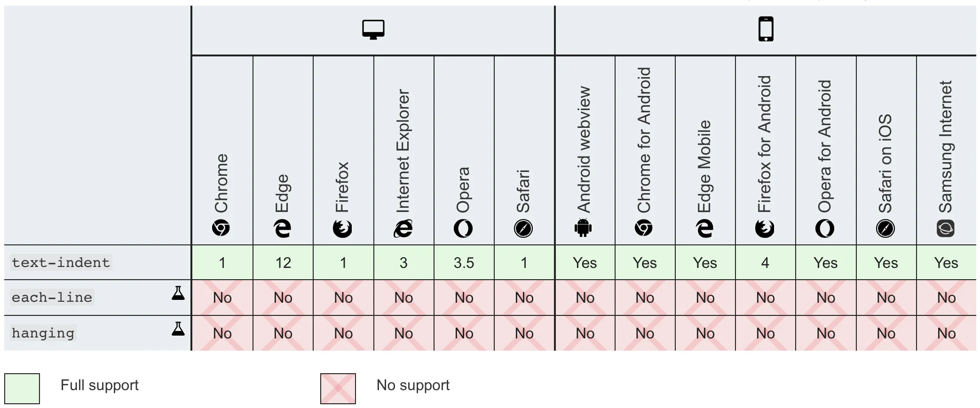Click the experimental flask icon beside each-line

click(x=178, y=293)
